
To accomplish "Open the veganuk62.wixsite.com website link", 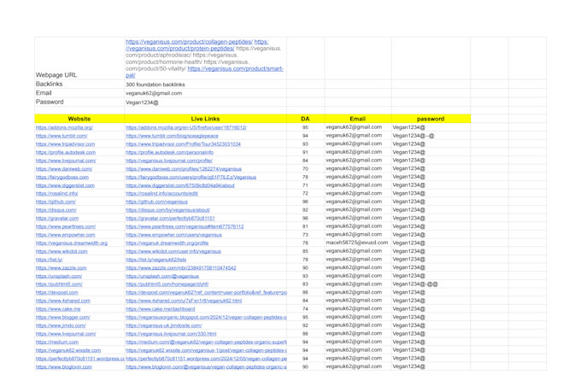I will click(x=68, y=350).
